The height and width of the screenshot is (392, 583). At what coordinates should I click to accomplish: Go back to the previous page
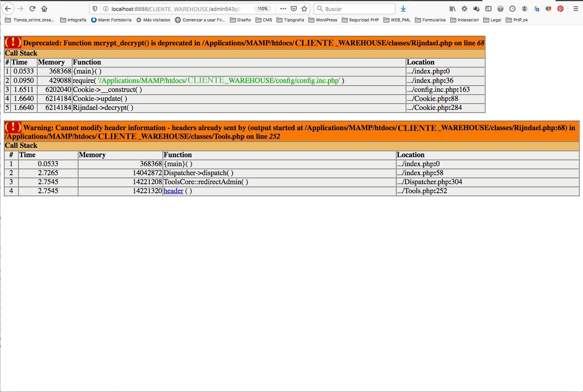pos(8,9)
